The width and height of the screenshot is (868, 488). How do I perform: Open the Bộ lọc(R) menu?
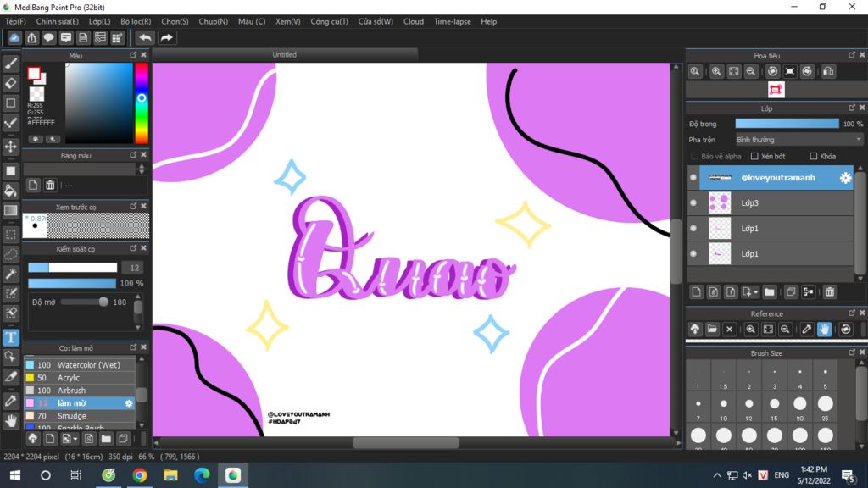click(x=136, y=21)
